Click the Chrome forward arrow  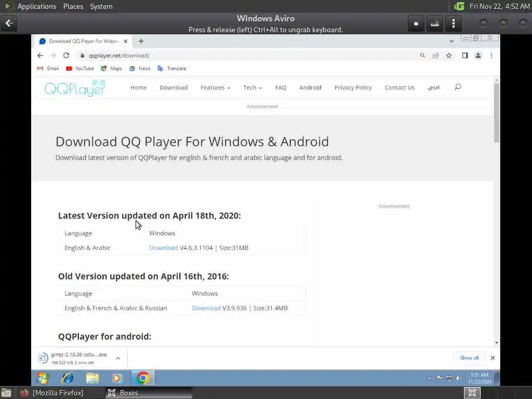[53, 56]
